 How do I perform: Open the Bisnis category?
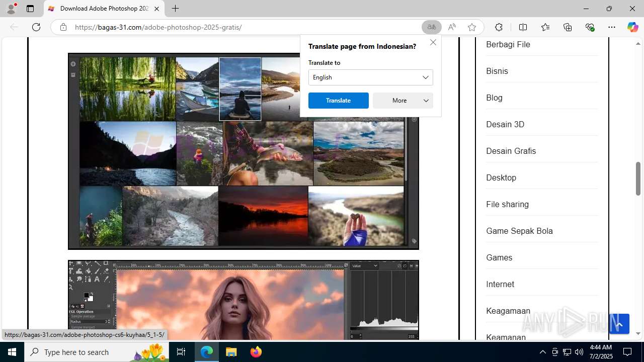(497, 71)
